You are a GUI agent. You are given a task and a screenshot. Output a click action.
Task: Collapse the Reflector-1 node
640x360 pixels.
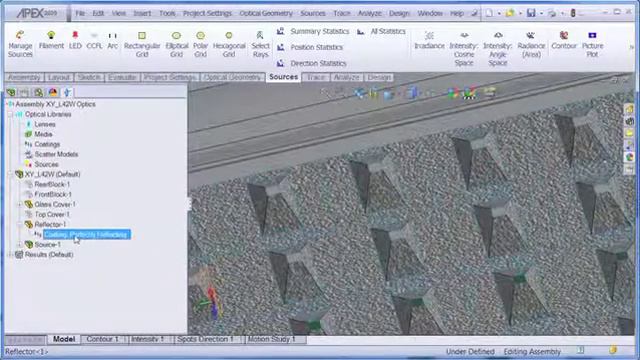19,224
